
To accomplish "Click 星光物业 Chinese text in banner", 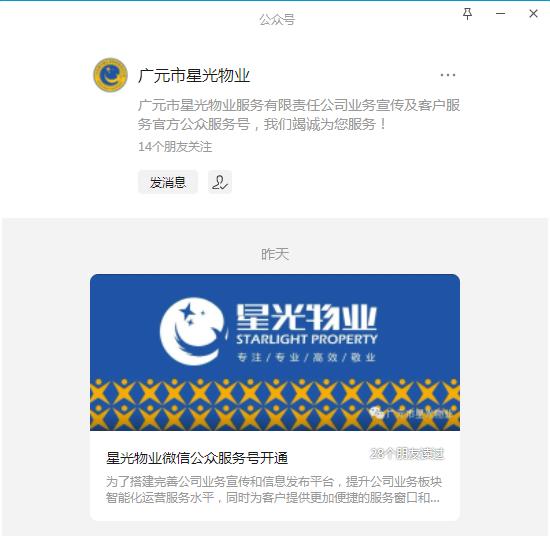I will [x=306, y=317].
